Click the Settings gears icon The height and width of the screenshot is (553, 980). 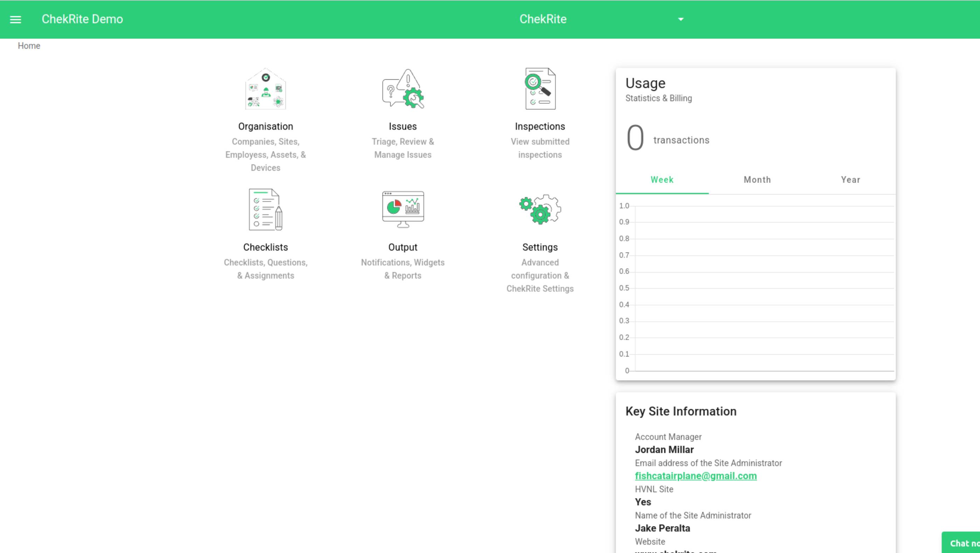pyautogui.click(x=540, y=210)
